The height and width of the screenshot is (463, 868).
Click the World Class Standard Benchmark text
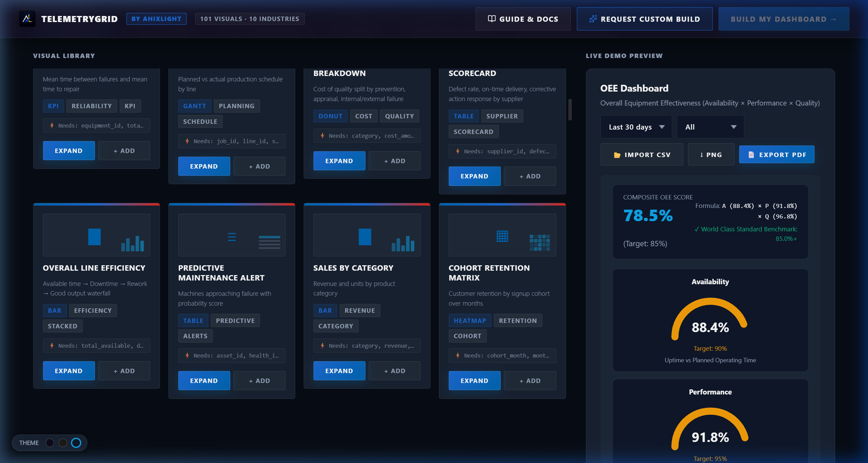(x=746, y=234)
